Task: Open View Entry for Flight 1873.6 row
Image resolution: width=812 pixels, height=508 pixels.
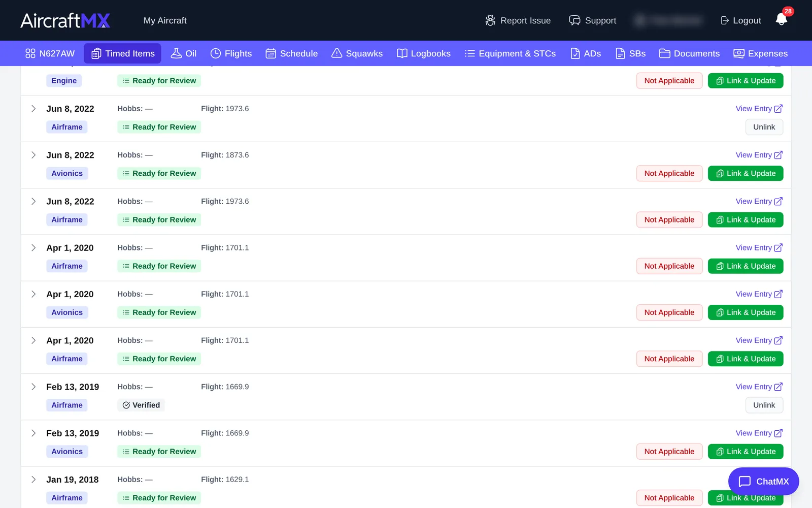Action: point(759,155)
